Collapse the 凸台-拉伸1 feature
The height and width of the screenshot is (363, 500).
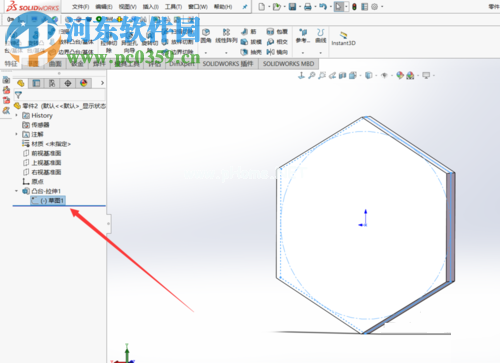(x=17, y=191)
